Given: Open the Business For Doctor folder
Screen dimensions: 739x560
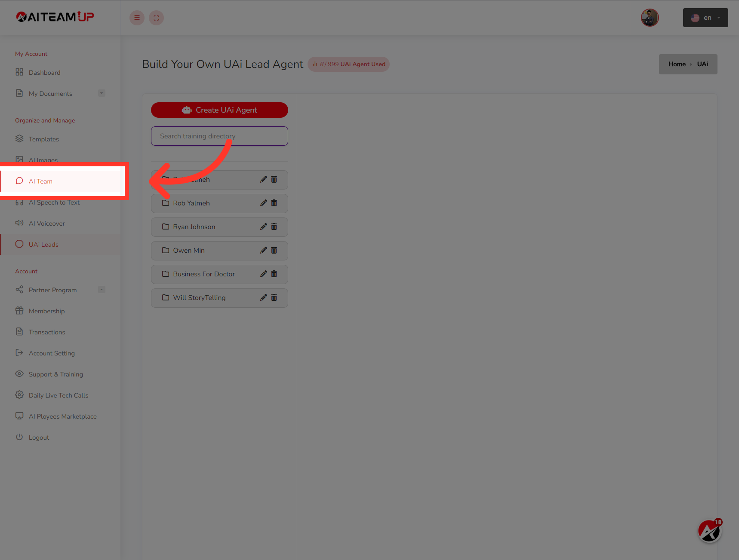Looking at the screenshot, I should click(219, 274).
